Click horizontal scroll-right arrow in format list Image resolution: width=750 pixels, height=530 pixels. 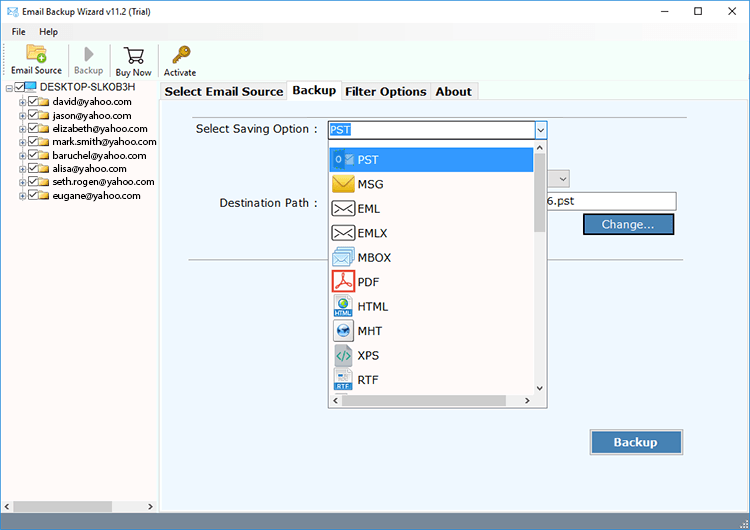(527, 400)
